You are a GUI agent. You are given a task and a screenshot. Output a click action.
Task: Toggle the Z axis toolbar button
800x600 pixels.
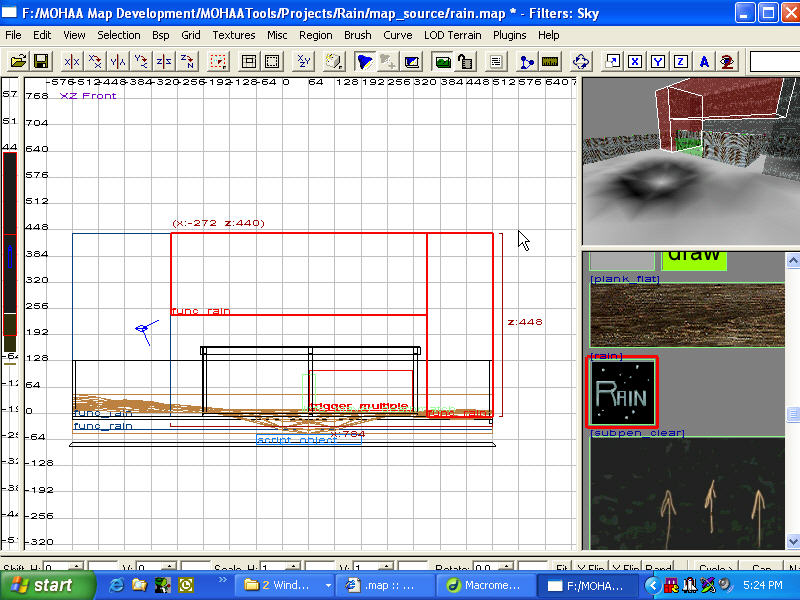pos(680,61)
